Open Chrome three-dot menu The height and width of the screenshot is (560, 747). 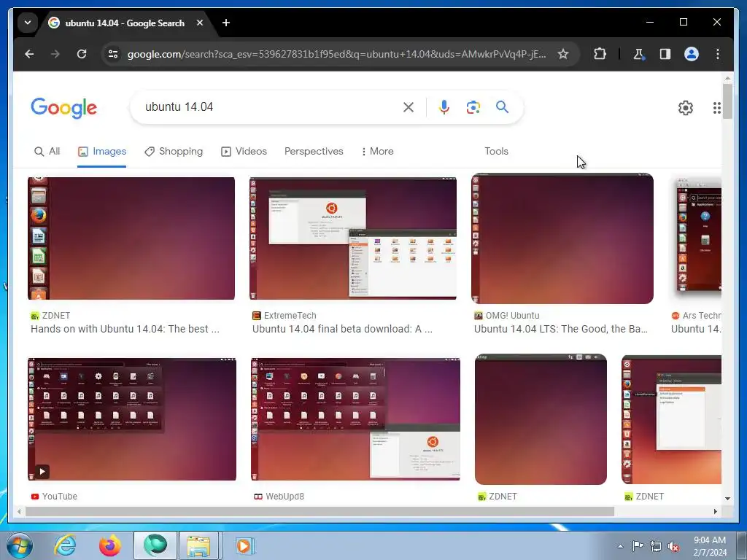pos(718,54)
